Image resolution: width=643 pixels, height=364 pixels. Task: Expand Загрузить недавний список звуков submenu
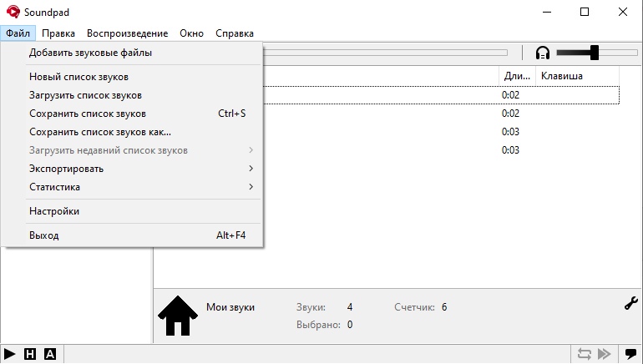click(132, 150)
